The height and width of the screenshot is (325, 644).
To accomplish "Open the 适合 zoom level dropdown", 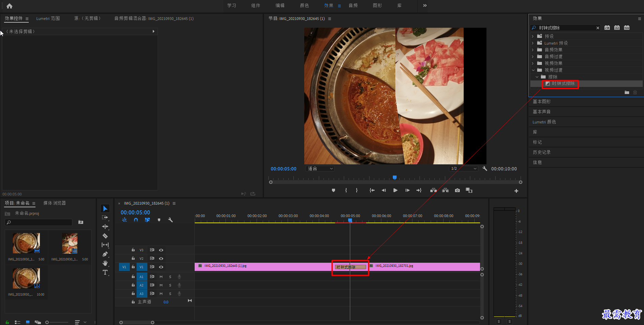I will click(x=320, y=168).
